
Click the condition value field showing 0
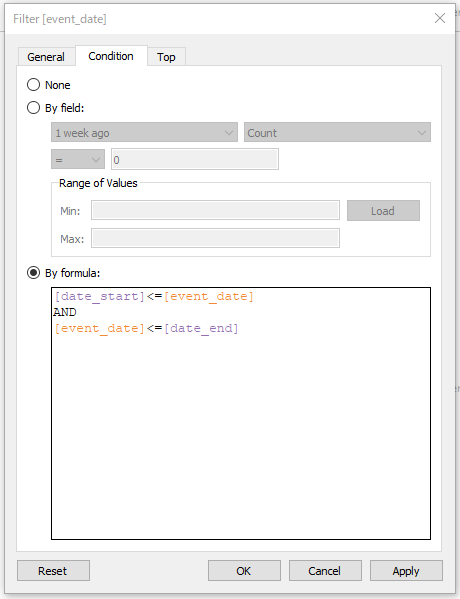pos(195,159)
